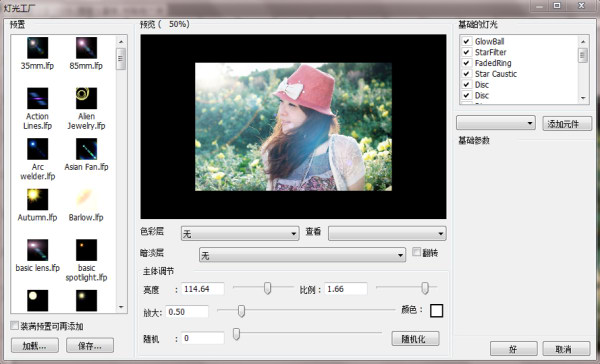Select the Asian Fan.lfp preset icon
The height and width of the screenshot is (364, 600).
pos(86,149)
